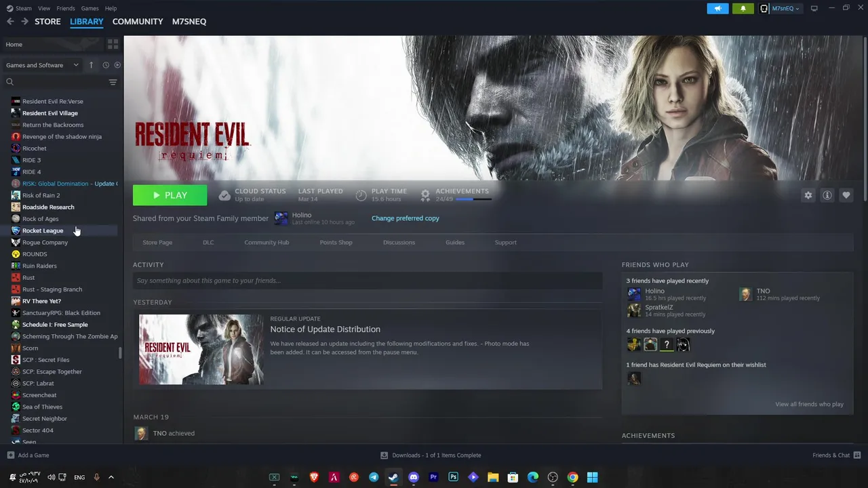This screenshot has height=488, width=868.
Task: Open Notice of Update Distribution article
Action: (x=325, y=329)
